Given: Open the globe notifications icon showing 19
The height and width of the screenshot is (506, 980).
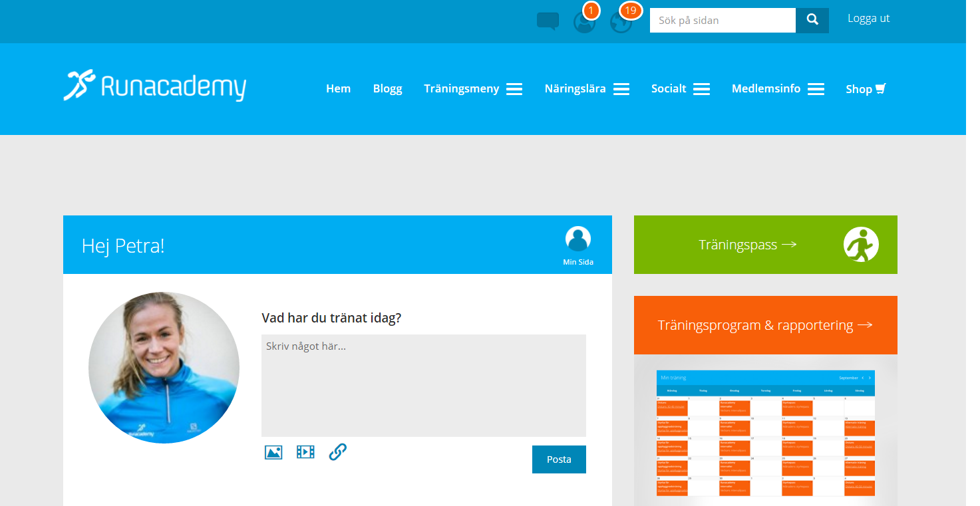Looking at the screenshot, I should (621, 23).
